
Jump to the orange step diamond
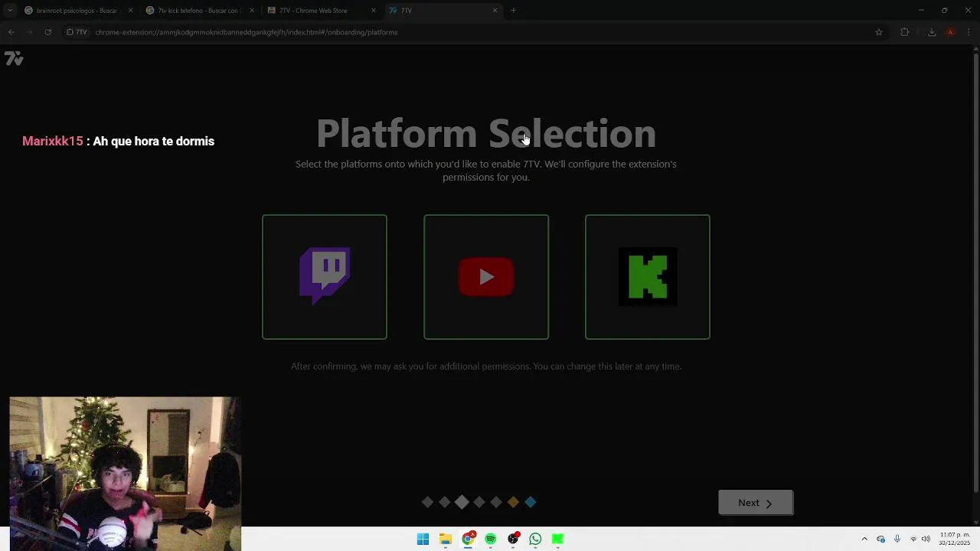(513, 502)
